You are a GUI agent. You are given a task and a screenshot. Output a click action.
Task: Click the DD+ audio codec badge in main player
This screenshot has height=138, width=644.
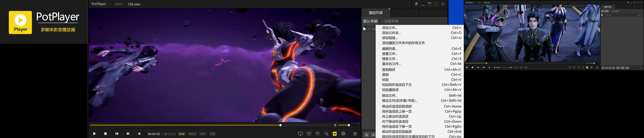203,134
